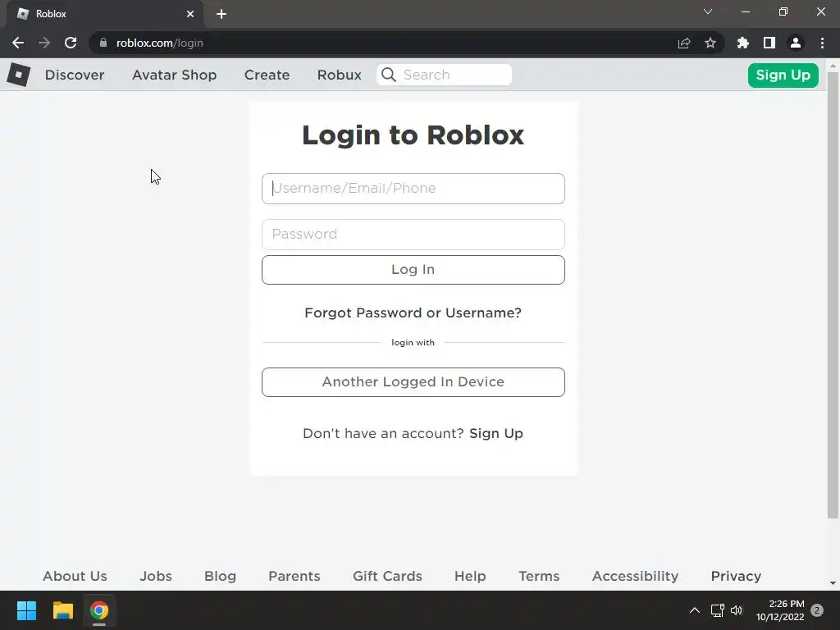
Task: Focus the Username/Email/Phone field
Action: [x=413, y=189]
